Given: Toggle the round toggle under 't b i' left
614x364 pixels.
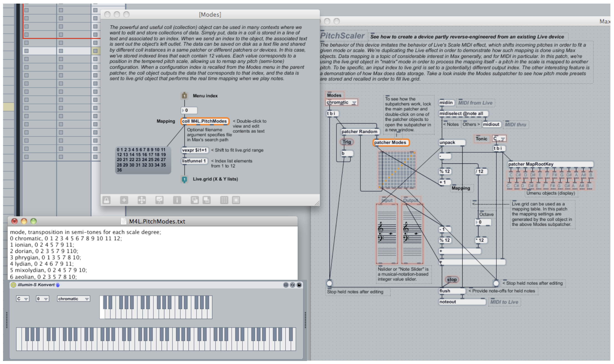Looking at the screenshot, I should pyautogui.click(x=329, y=283).
